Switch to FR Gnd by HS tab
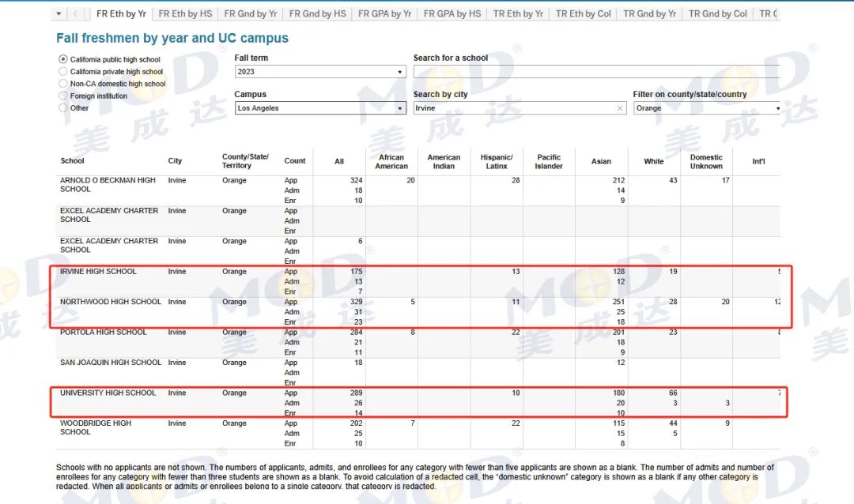The width and height of the screenshot is (854, 504). click(318, 13)
